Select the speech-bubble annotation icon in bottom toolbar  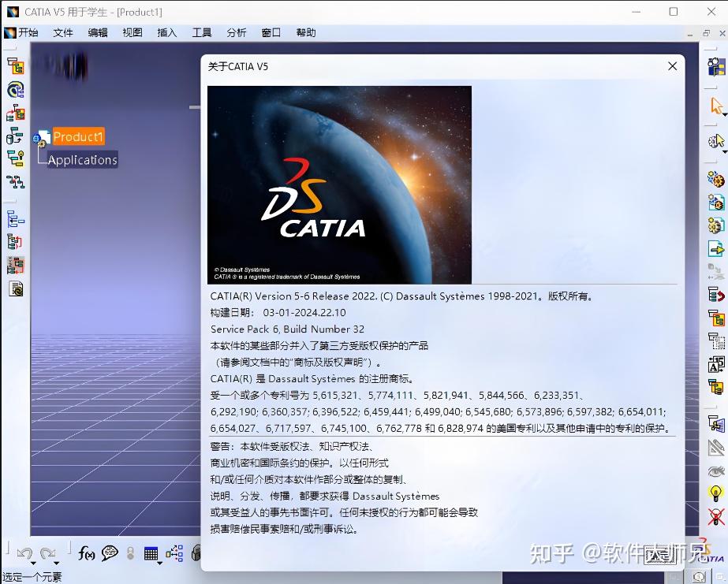[x=110, y=553]
